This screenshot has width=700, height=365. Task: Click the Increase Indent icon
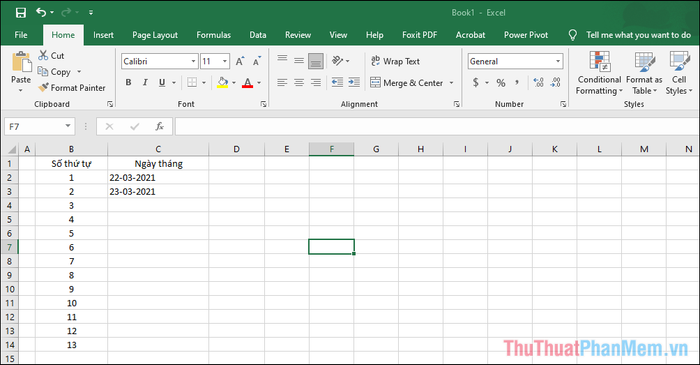click(354, 82)
